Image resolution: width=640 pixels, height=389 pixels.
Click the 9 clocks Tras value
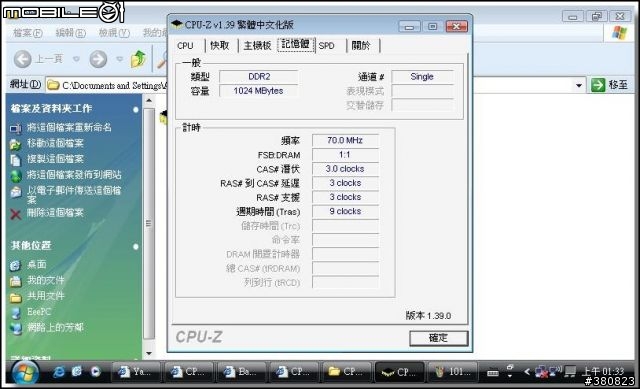[x=345, y=211]
